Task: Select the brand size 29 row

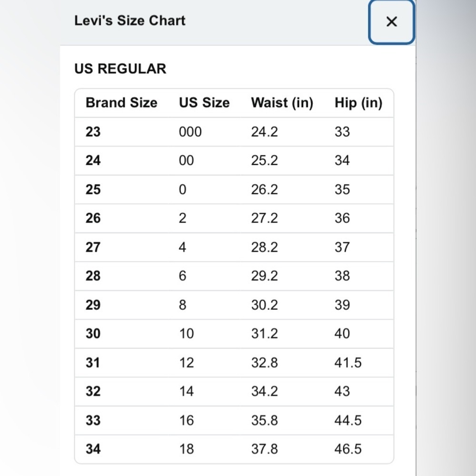Action: point(234,305)
